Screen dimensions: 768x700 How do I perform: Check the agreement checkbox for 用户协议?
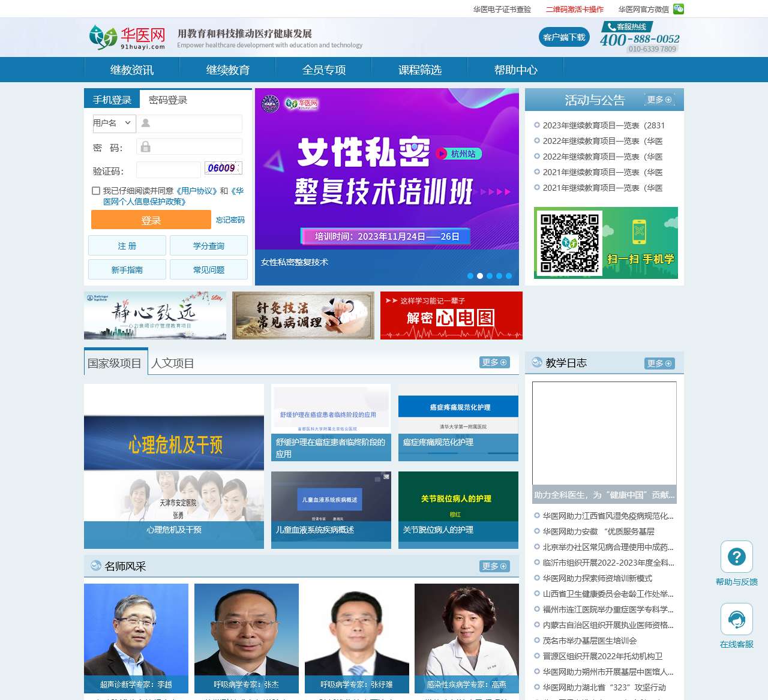pos(96,191)
